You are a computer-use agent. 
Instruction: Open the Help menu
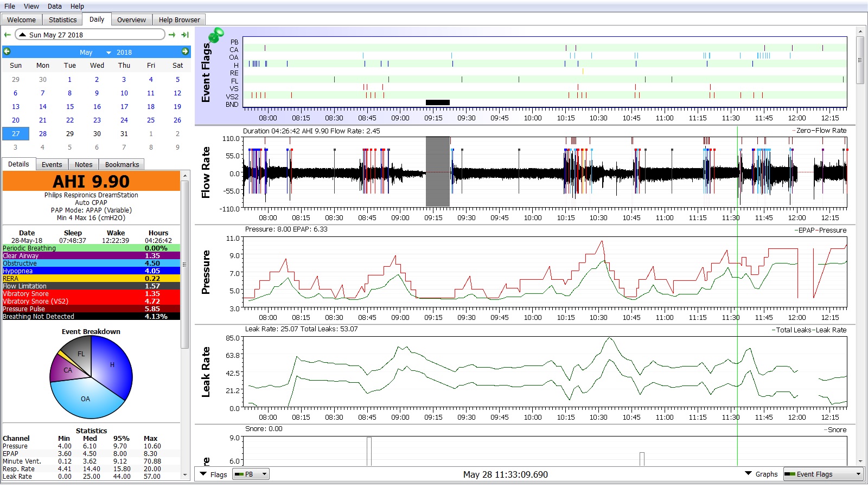78,6
